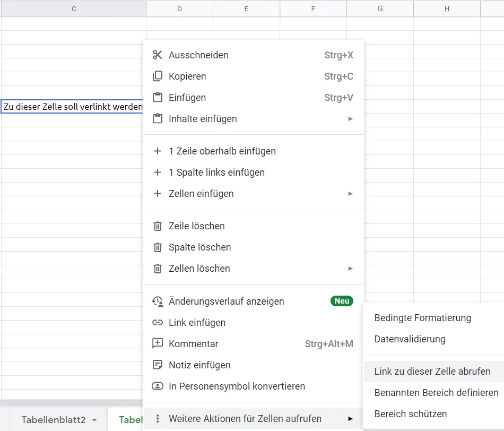Choose In Personensymbol konvertieren
Image resolution: width=504 pixels, height=431 pixels.
pos(253,386)
